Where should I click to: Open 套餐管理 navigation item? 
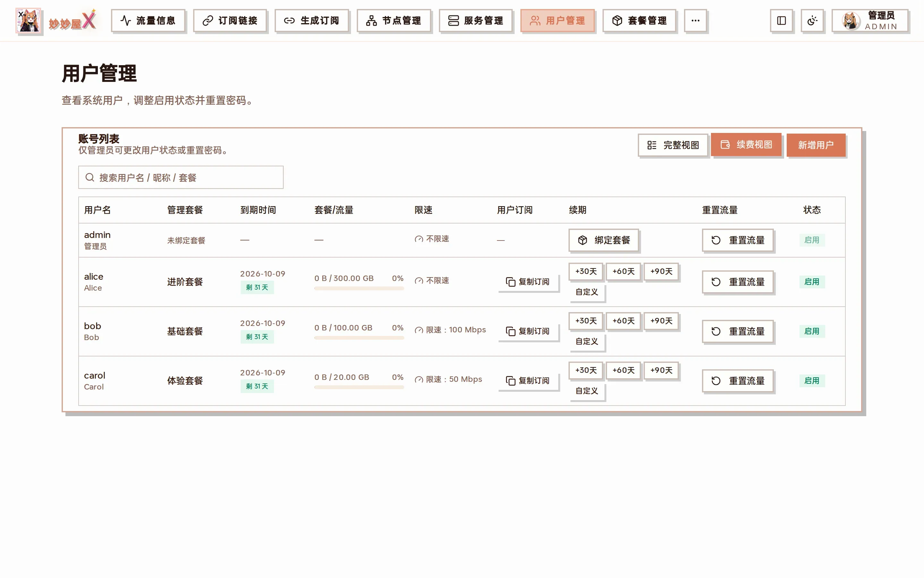click(639, 21)
